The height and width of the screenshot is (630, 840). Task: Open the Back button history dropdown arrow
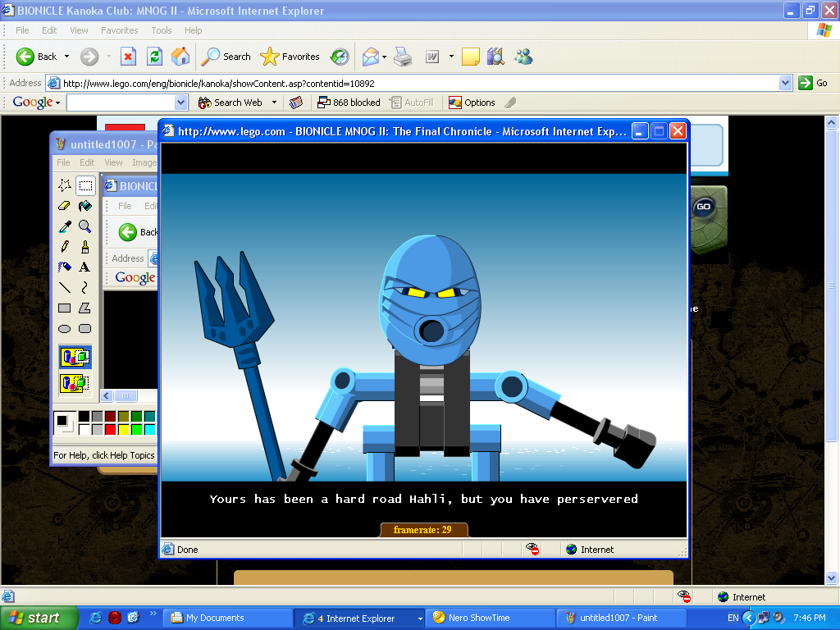click(x=67, y=57)
